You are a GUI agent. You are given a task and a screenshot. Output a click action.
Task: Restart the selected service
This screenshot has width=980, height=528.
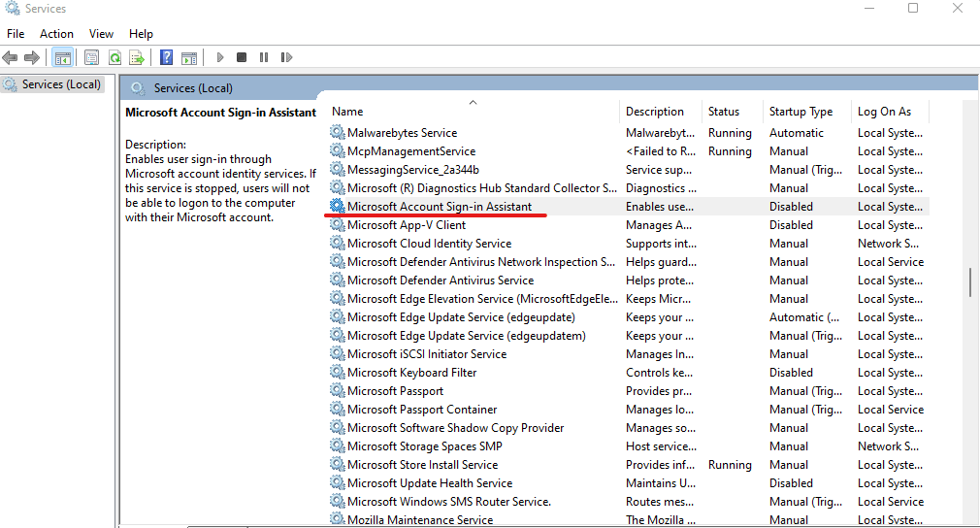point(286,57)
